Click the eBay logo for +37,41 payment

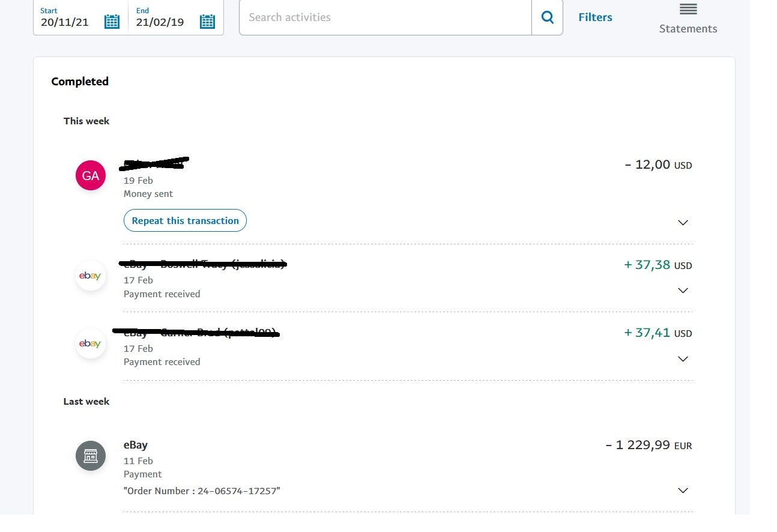pyautogui.click(x=91, y=343)
